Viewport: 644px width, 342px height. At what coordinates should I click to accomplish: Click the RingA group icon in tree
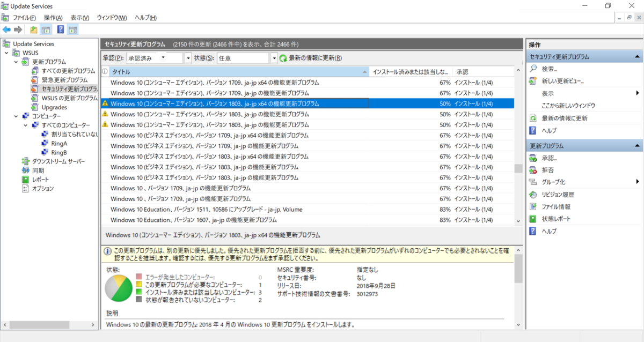(x=46, y=143)
